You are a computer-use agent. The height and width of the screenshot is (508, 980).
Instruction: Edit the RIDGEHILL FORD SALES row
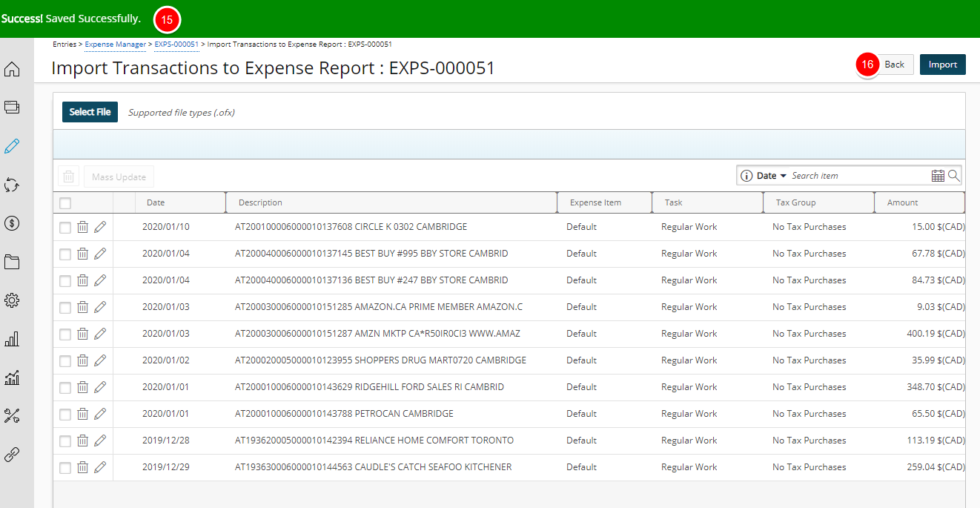[100, 387]
